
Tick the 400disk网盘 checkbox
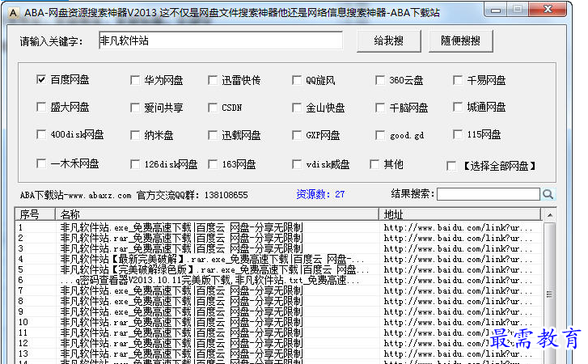[x=41, y=134]
